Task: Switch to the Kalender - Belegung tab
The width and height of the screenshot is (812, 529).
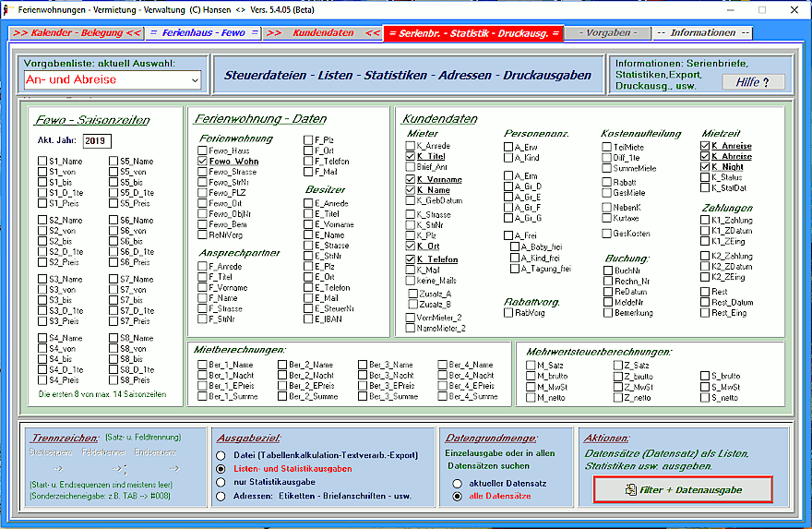Action: [x=77, y=33]
